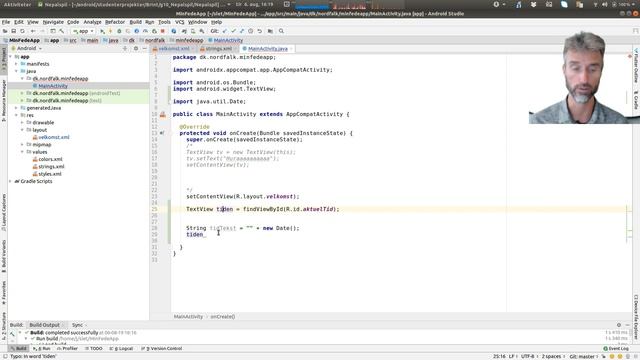Open the VCS menu
Image resolution: width=640 pixels, height=360 pixels.
tap(180, 22)
